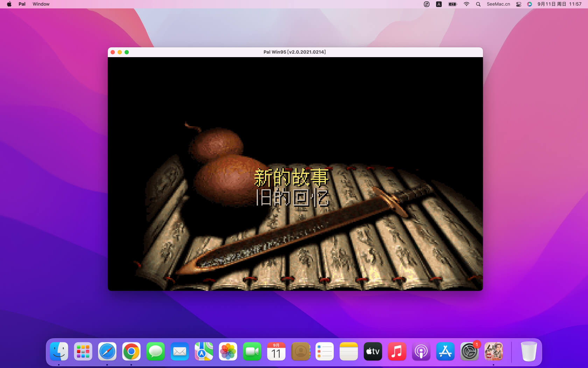Open Trash from the Dock
This screenshot has height=368, width=588.
coord(528,352)
